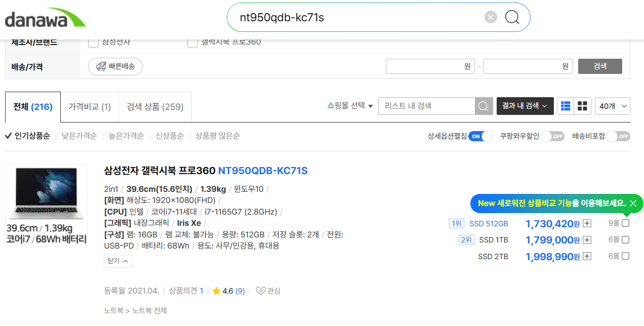Select the 가격비교 (1) tab

90,107
